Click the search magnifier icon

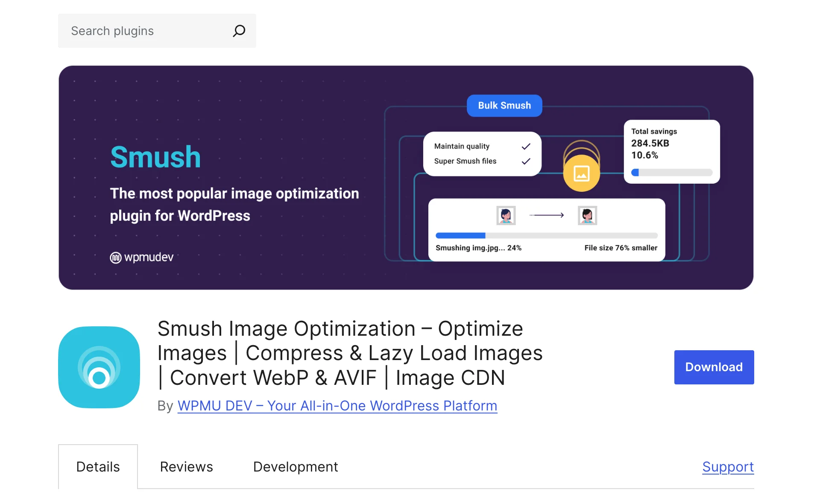[239, 30]
